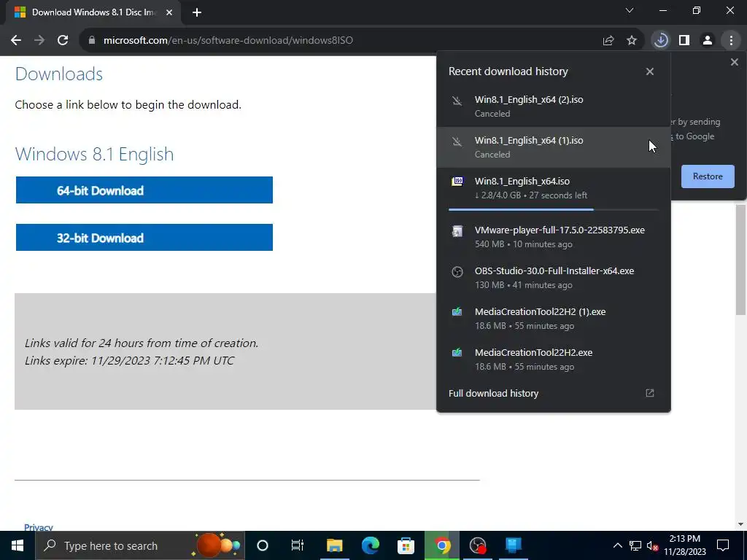Image resolution: width=747 pixels, height=560 pixels.
Task: Click the external-link icon beside Full download history
Action: [650, 393]
